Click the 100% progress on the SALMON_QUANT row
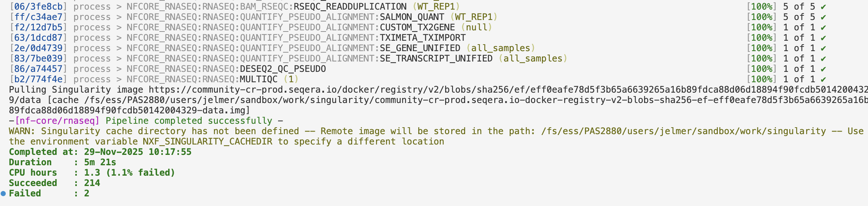868x206 pixels. pos(761,17)
